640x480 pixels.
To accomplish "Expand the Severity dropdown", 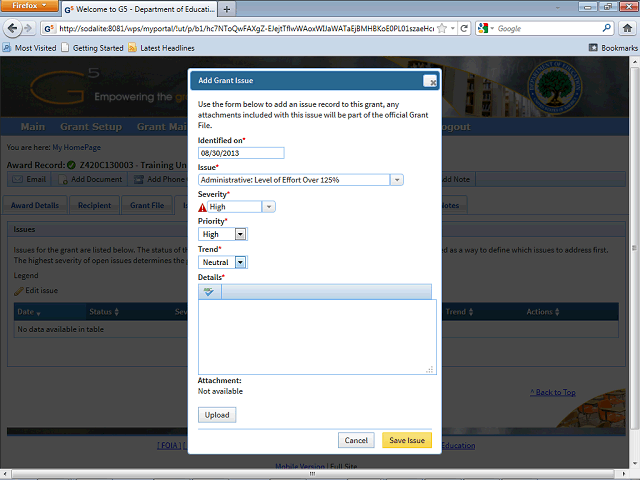I will [x=269, y=207].
